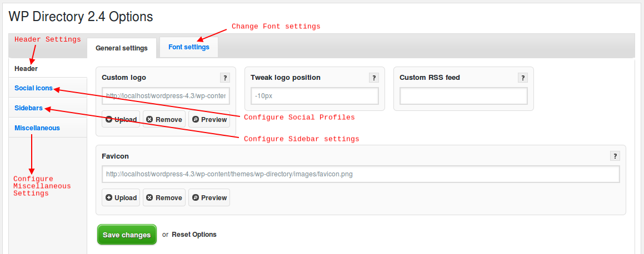Remove the custom logo
Viewport: 644px width, 254px height.
pyautogui.click(x=164, y=119)
